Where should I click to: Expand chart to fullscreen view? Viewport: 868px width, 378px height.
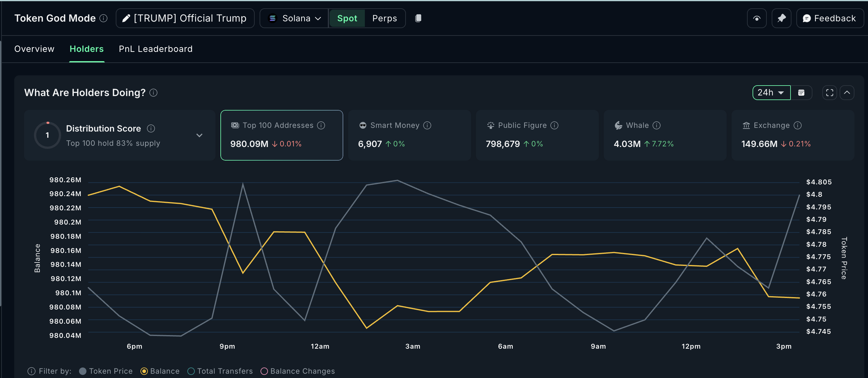(829, 93)
